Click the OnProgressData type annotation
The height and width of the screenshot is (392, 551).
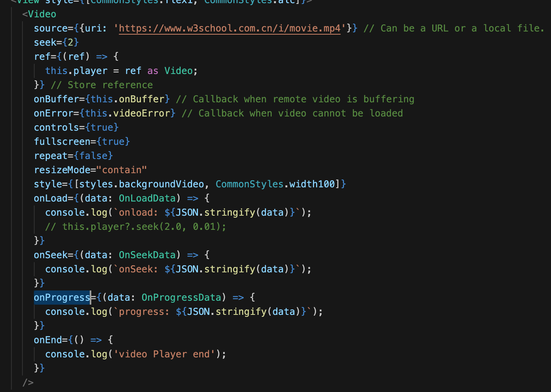point(181,297)
